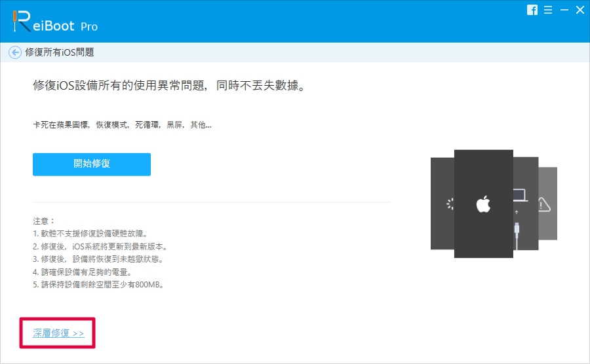Viewport: 590px width, 364px height.
Task: Open the hamburger menu icon
Action: 548,10
